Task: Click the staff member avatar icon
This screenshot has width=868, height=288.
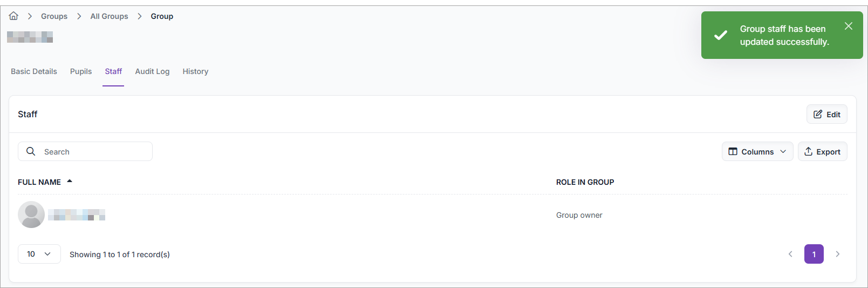Action: point(31,215)
